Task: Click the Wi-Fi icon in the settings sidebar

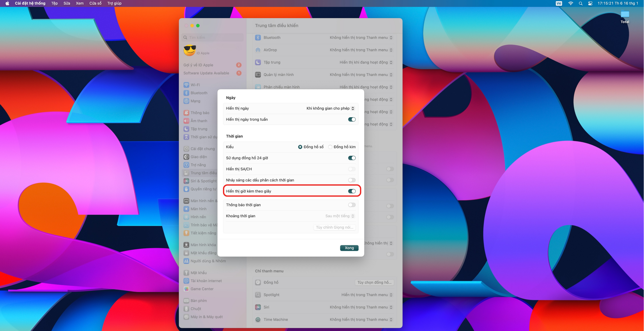Action: click(x=186, y=85)
